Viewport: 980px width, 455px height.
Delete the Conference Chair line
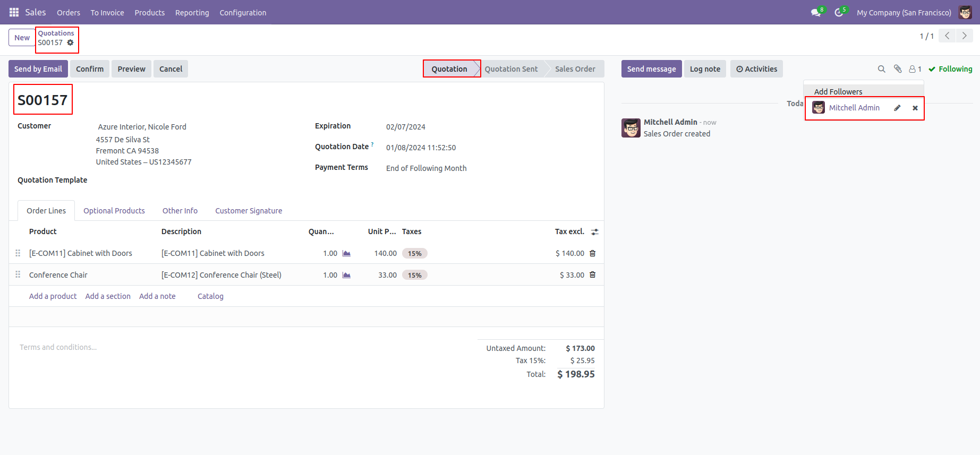point(593,274)
